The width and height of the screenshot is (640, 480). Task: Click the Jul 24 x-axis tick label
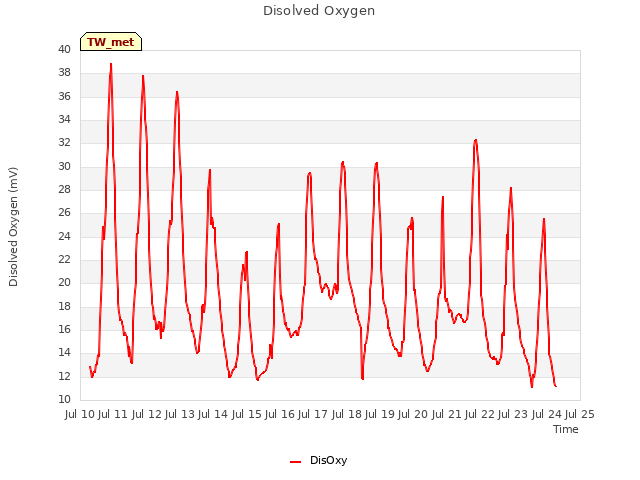click(x=547, y=414)
